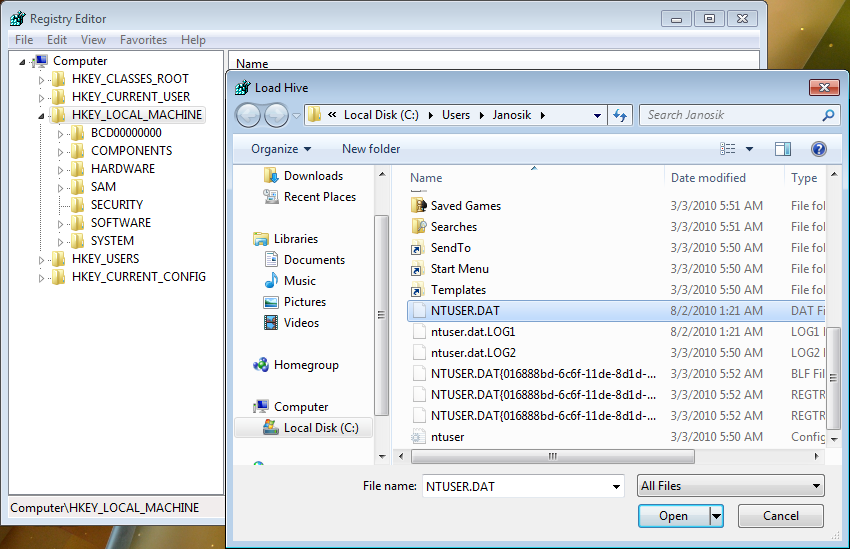Show the preview pane icon
This screenshot has width=850, height=549.
[x=782, y=148]
